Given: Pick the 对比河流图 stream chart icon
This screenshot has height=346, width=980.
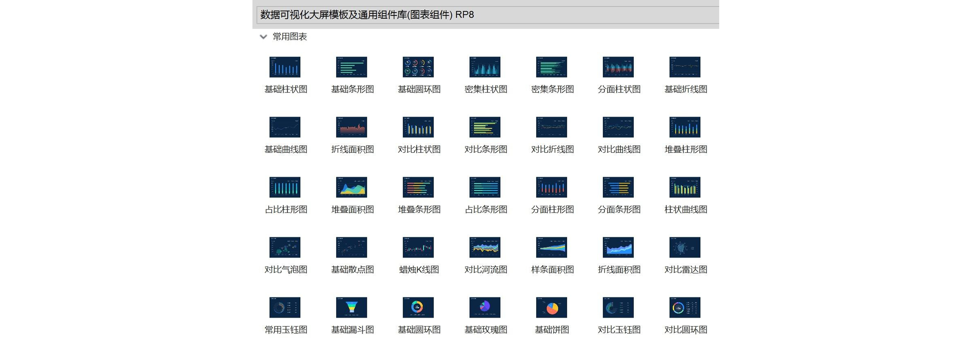Looking at the screenshot, I should click(x=485, y=247).
